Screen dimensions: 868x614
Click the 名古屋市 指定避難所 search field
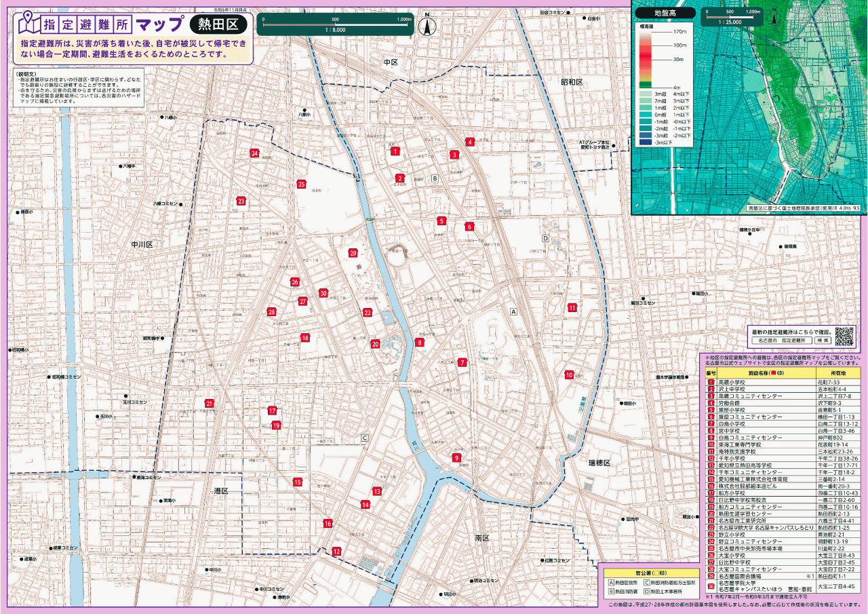point(783,340)
